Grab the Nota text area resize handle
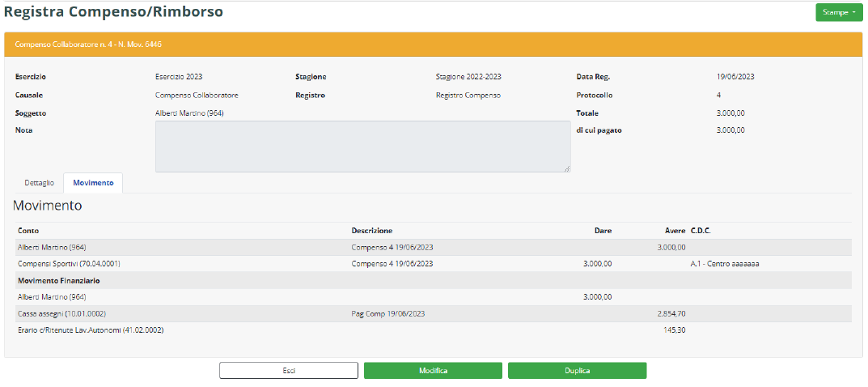Viewport: 868px width, 387px height. tap(566, 168)
